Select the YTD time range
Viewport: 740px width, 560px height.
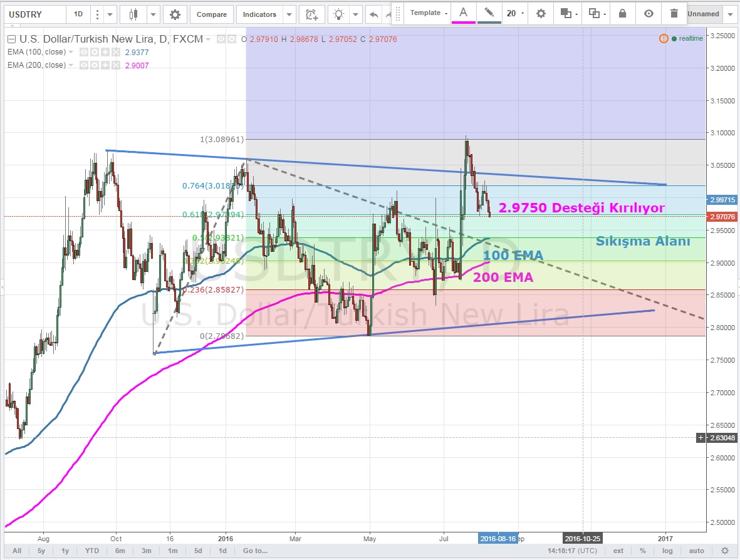point(92,551)
